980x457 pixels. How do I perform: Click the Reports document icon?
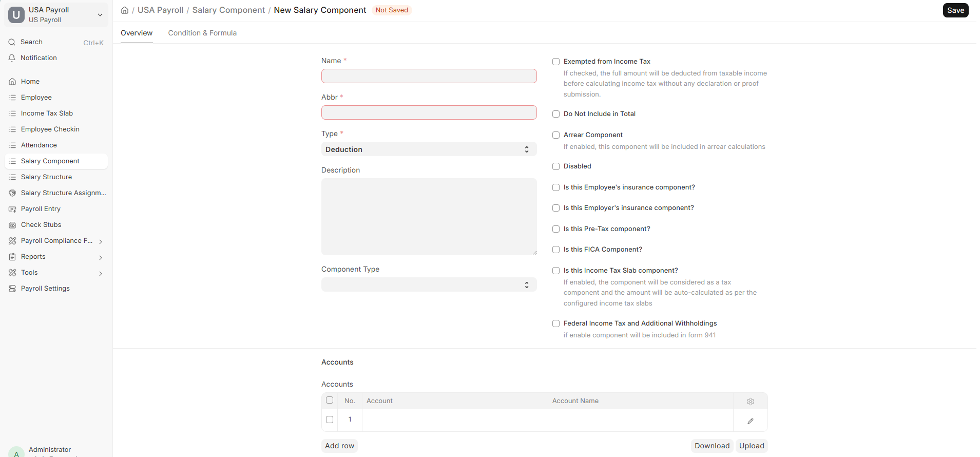[12, 257]
